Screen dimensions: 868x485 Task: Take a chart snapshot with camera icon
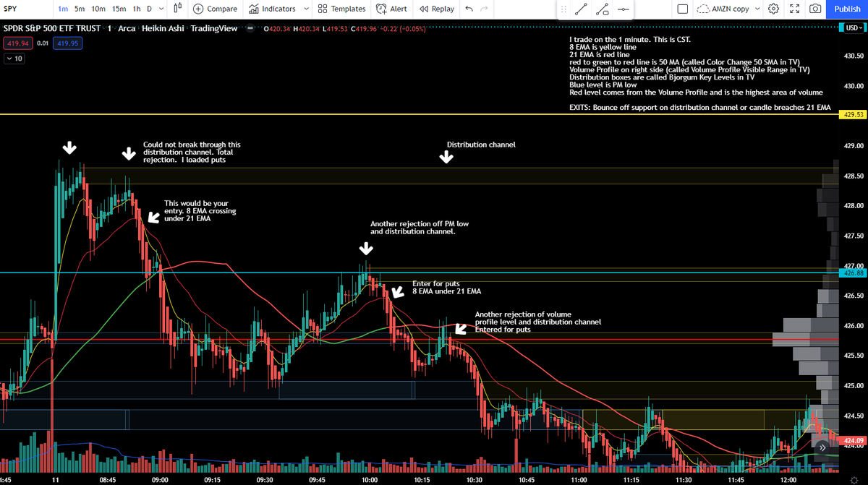pos(815,9)
